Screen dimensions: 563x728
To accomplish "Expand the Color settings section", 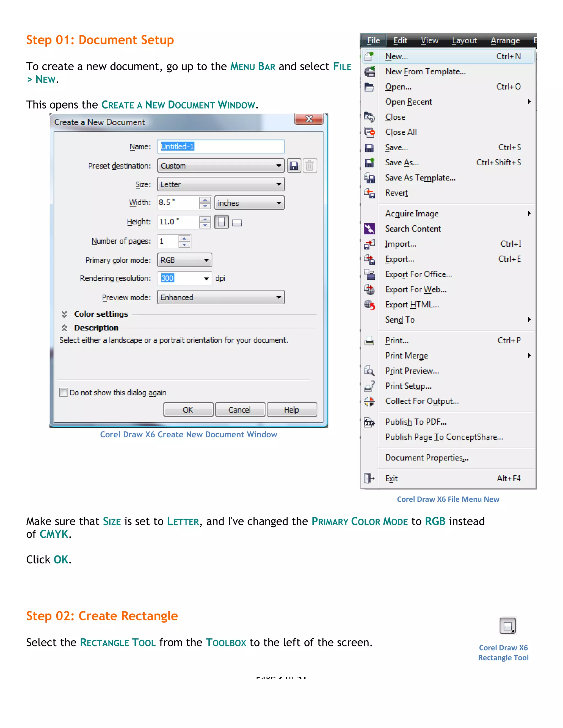I will pyautogui.click(x=64, y=314).
